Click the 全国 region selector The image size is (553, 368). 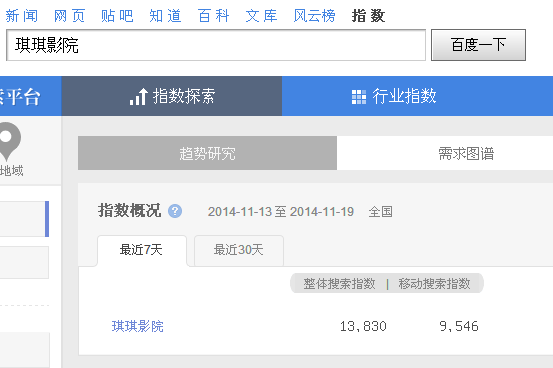[381, 212]
